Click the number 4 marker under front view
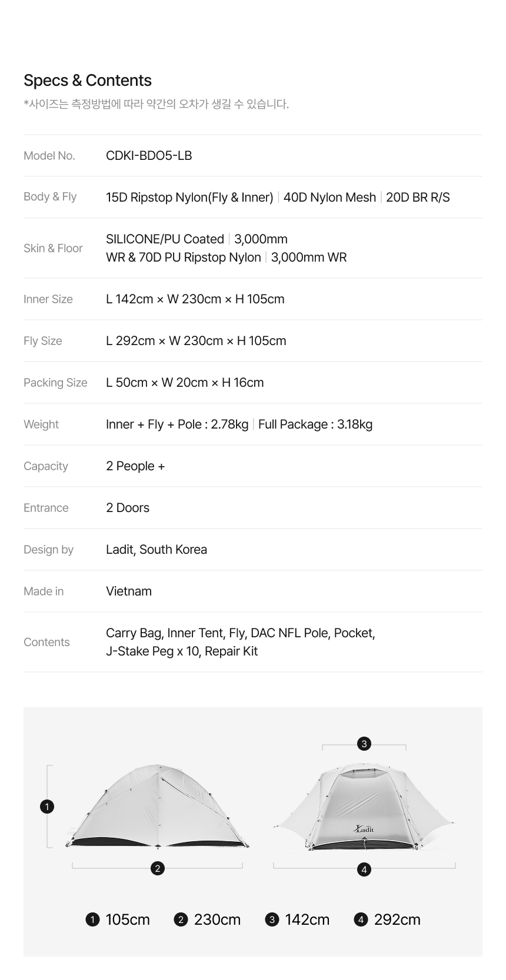 [364, 869]
